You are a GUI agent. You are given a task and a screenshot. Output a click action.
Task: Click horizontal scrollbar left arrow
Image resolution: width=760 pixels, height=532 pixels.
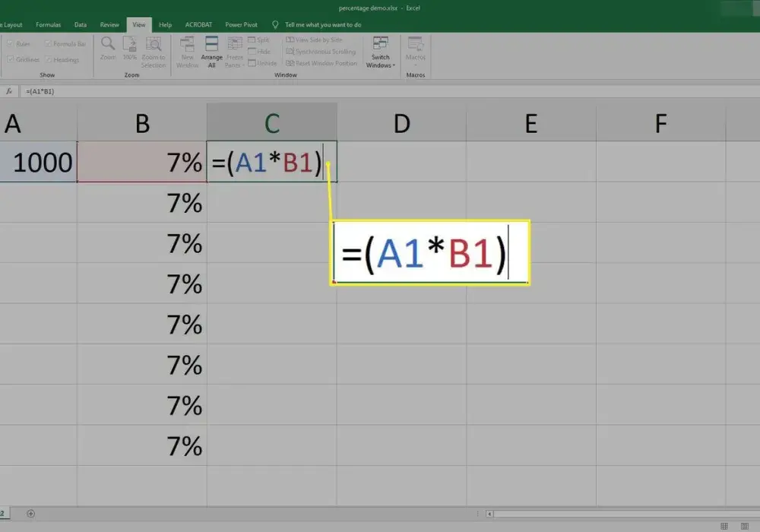489,514
